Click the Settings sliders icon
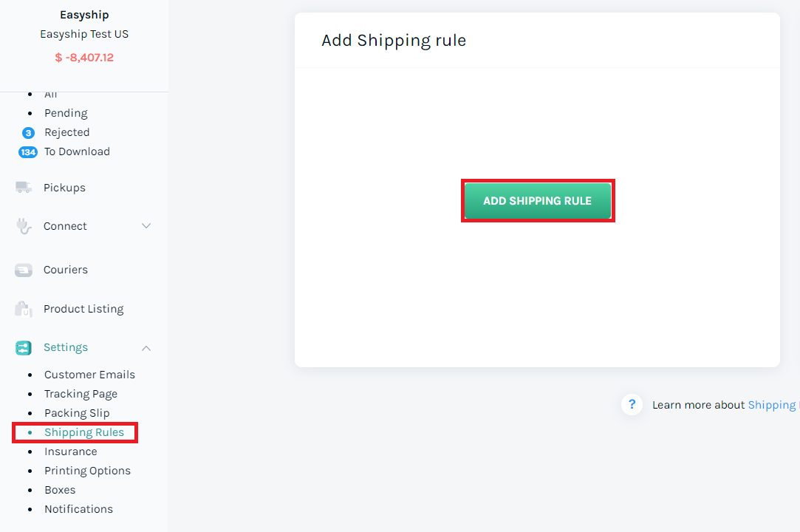The height and width of the screenshot is (532, 800). point(24,348)
